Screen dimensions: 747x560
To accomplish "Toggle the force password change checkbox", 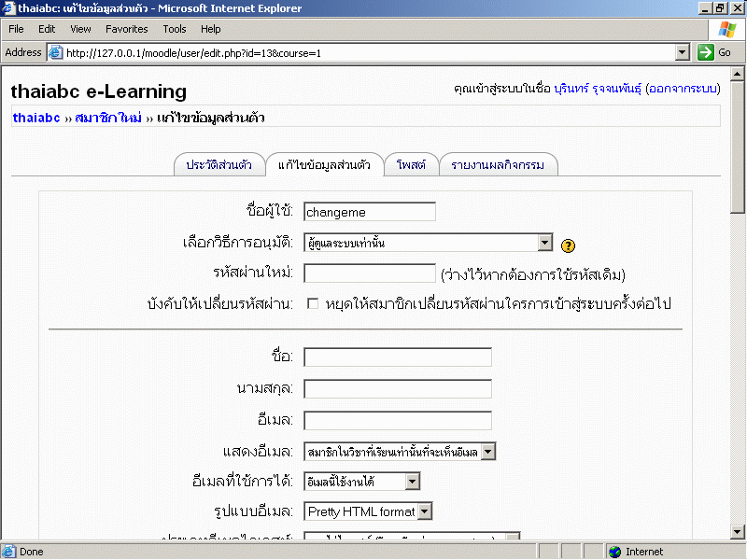I will (313, 303).
